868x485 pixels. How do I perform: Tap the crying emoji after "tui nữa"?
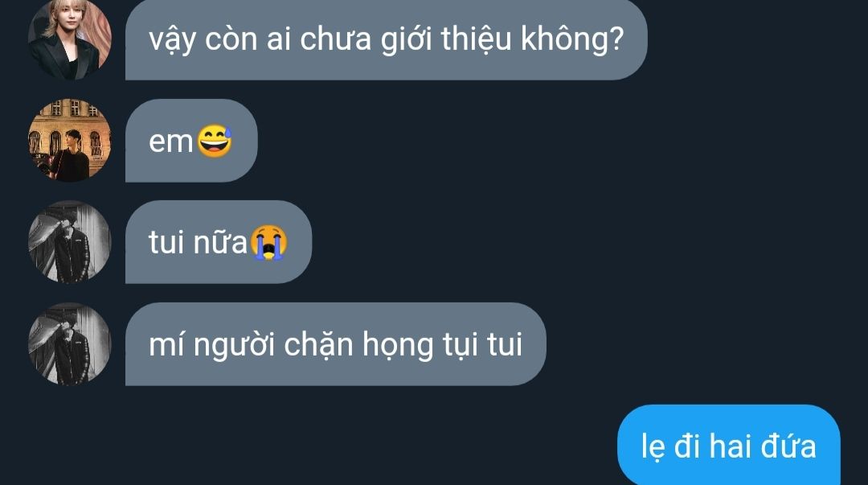coord(268,243)
